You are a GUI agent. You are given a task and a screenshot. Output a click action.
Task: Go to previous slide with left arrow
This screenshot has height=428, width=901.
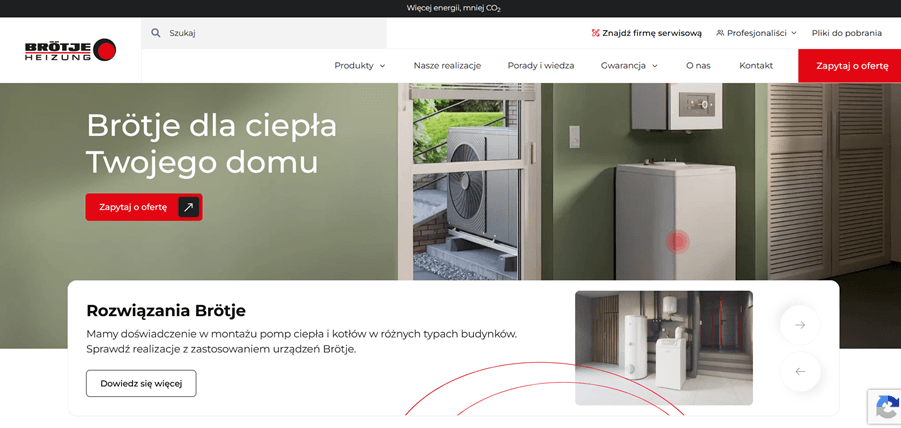(800, 372)
